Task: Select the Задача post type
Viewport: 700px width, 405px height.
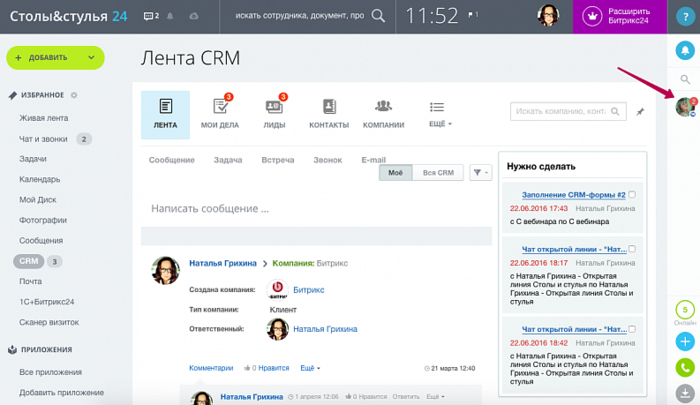Action: (x=228, y=160)
